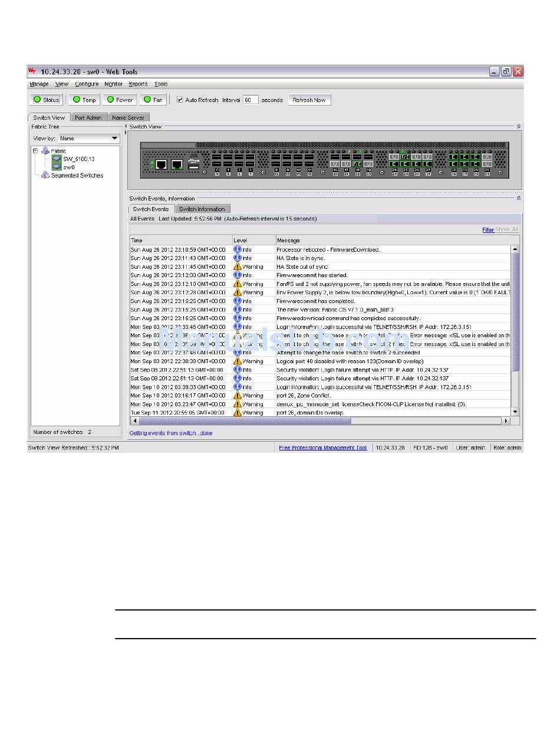Viewport: 560px width, 743px height.
Task: Switch to the Port Admin tab
Action: [88, 117]
